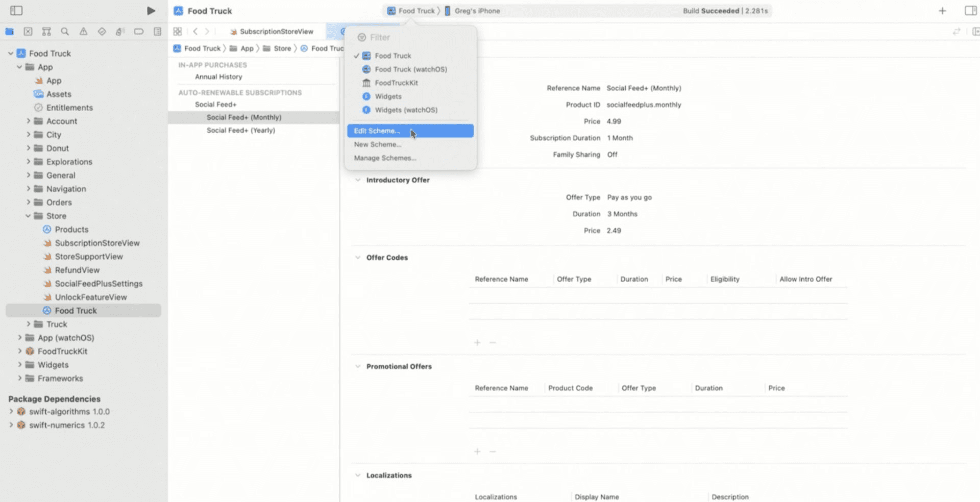Open the Find navigator
This screenshot has width=980, height=502.
[65, 31]
